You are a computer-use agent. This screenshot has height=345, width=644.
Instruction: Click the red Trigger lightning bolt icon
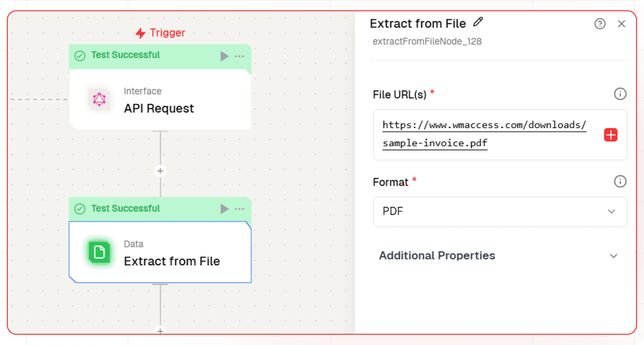(140, 33)
